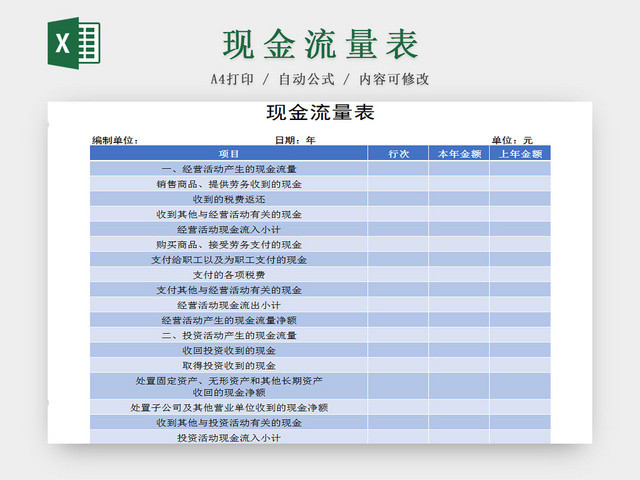Click row 处置子公司及其他营业单位收到的现金净额
This screenshot has height=480, width=640.
(x=320, y=407)
